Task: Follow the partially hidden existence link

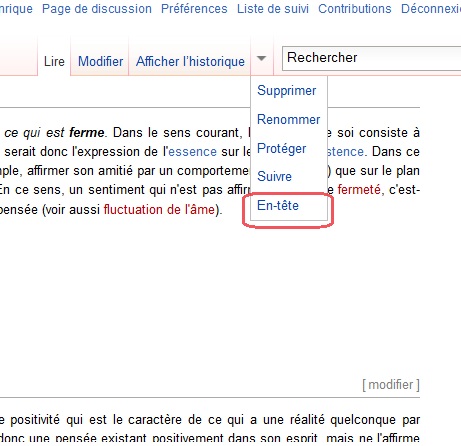Action: point(345,152)
